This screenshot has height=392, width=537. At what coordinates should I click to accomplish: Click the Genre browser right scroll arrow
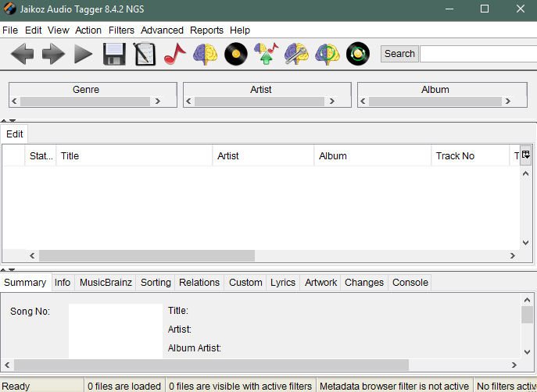click(158, 102)
